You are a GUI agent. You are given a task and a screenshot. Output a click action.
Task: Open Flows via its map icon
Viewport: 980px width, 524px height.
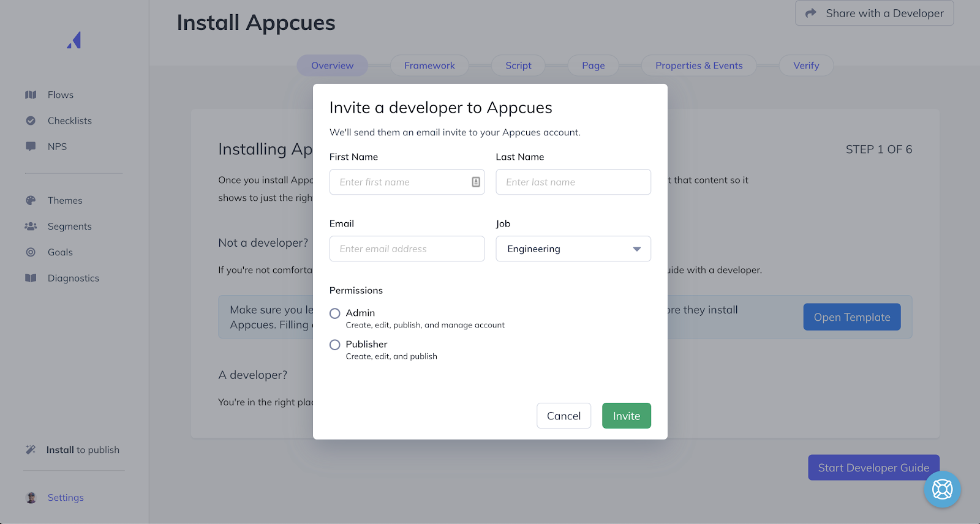[x=31, y=95]
